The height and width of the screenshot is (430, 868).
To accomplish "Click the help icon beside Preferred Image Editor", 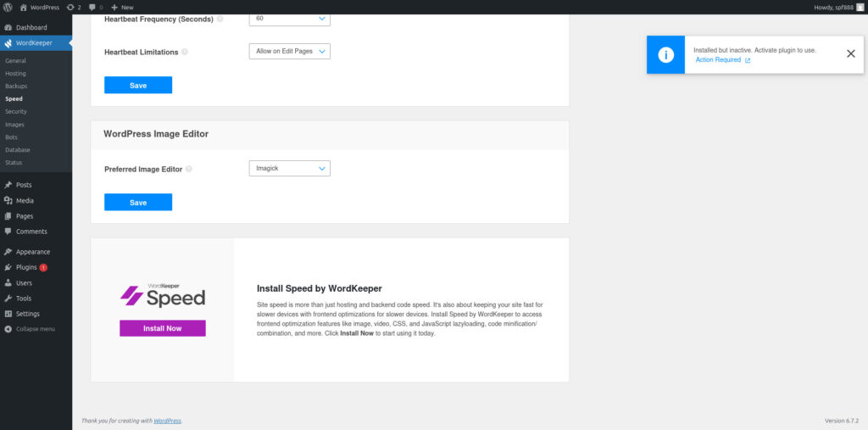I will point(188,169).
